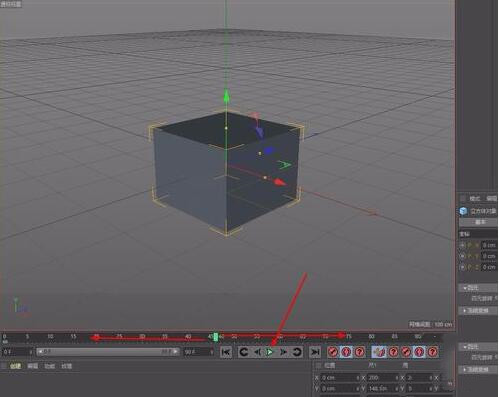
Task: Click the preview range slider bar
Action: point(108,352)
